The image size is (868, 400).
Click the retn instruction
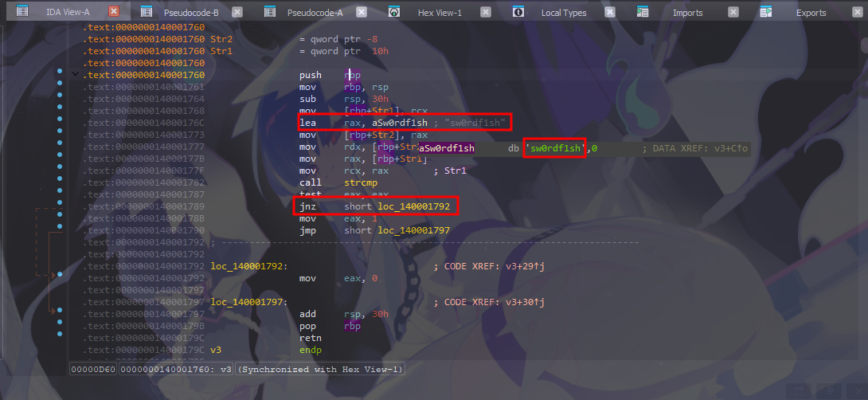click(310, 338)
